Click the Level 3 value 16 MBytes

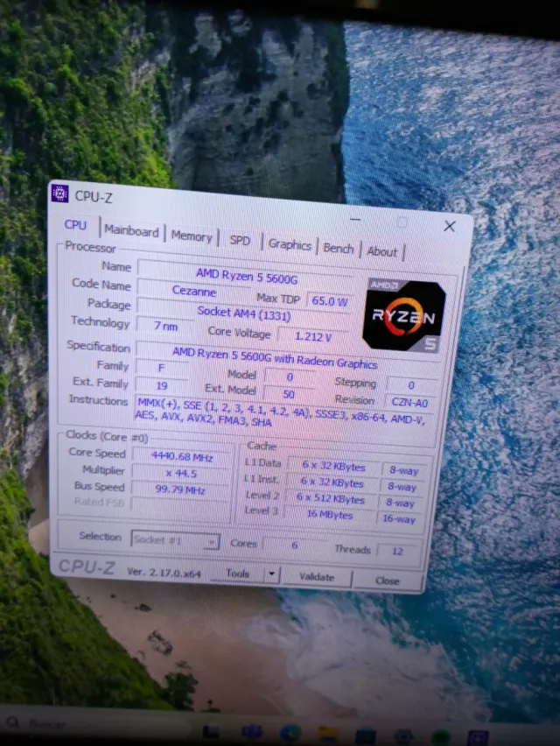click(x=330, y=514)
